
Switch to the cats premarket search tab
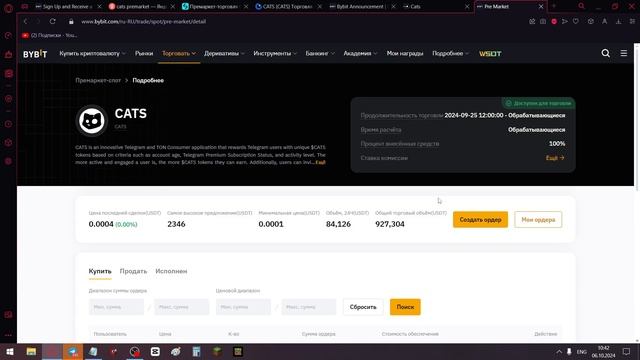pos(141,7)
